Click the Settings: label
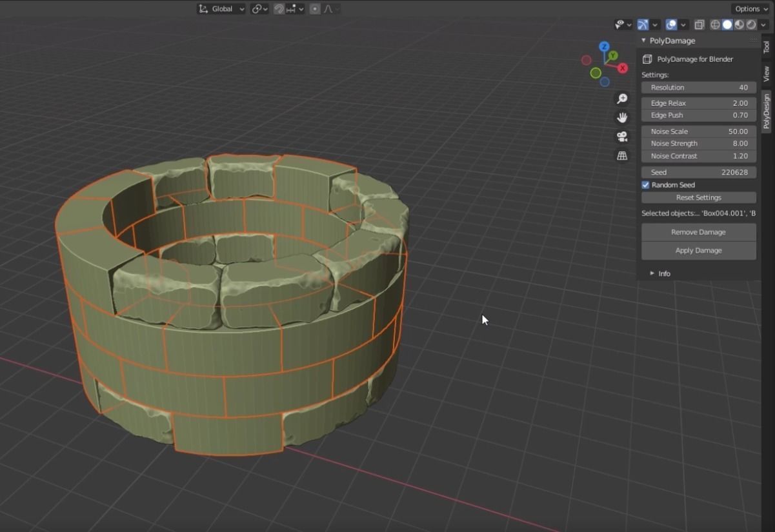775x532 pixels. 655,75
